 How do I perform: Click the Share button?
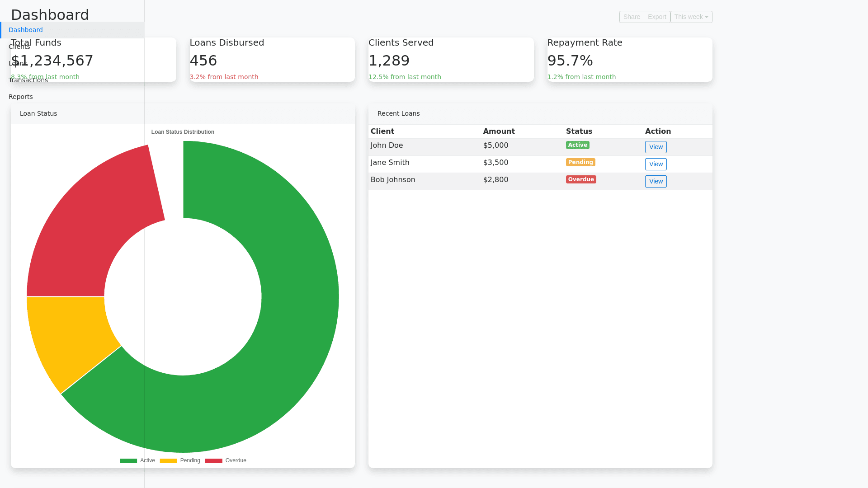(x=632, y=17)
